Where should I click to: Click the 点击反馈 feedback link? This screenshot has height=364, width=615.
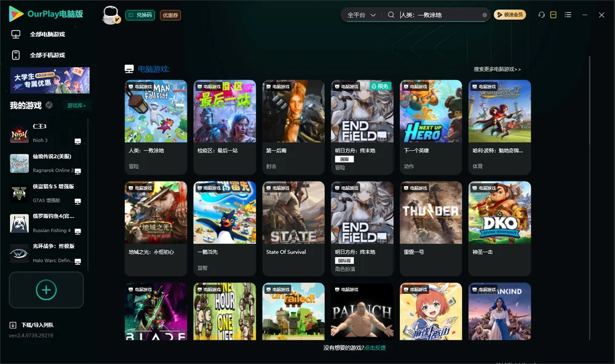375,348
